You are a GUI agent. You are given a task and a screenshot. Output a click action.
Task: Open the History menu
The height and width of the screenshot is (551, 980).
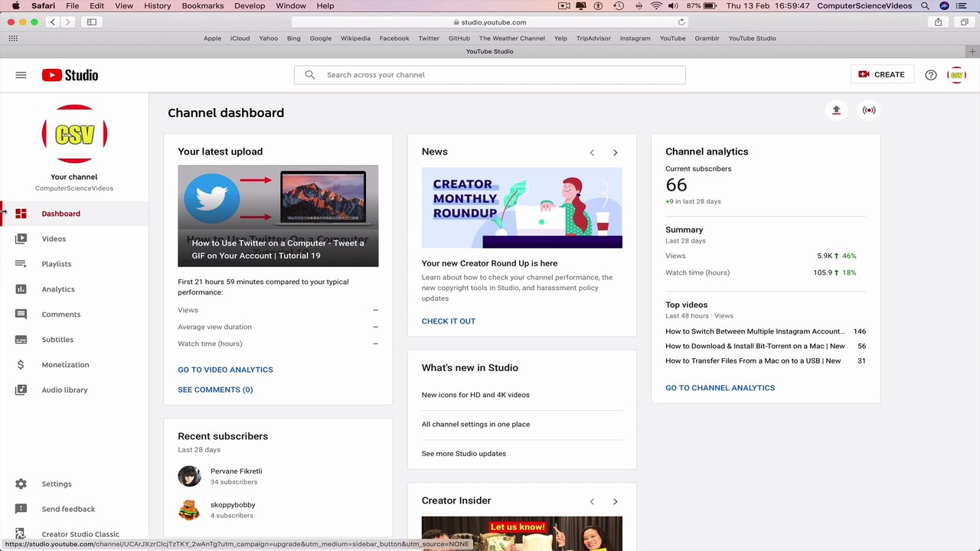click(158, 5)
